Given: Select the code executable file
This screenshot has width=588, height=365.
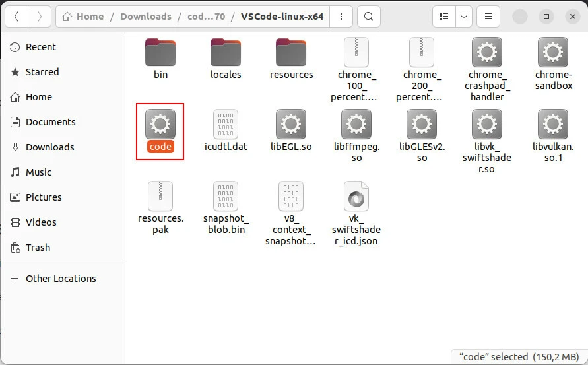Looking at the screenshot, I should tap(160, 124).
